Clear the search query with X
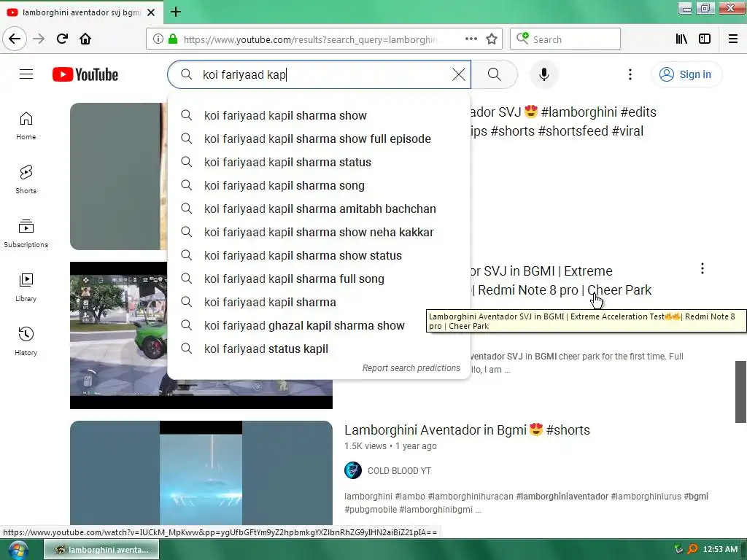The image size is (747, 560). point(458,74)
